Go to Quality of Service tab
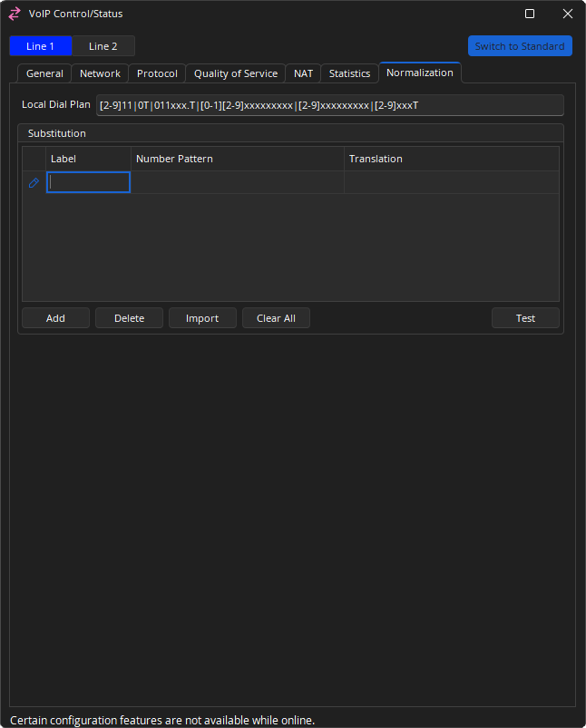Viewport: 586px width, 728px height. [236, 73]
